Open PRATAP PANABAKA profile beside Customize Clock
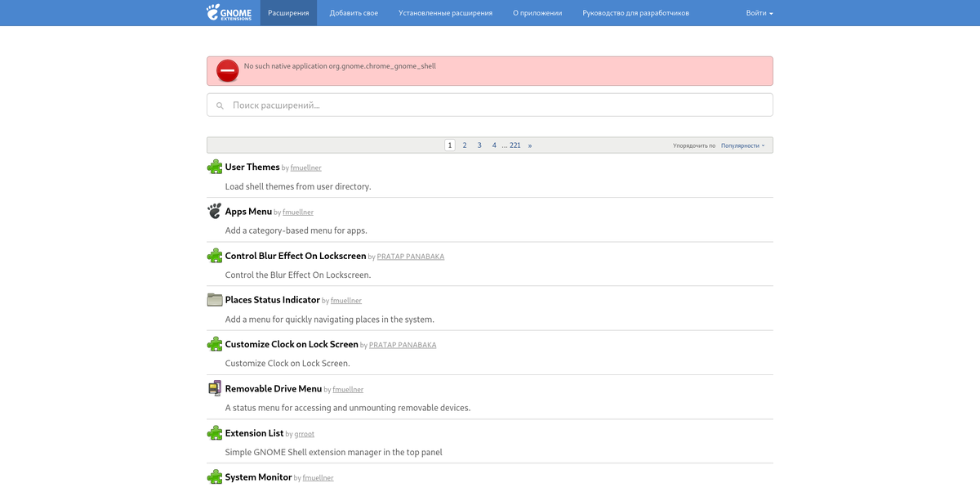Image resolution: width=980 pixels, height=492 pixels. click(403, 345)
